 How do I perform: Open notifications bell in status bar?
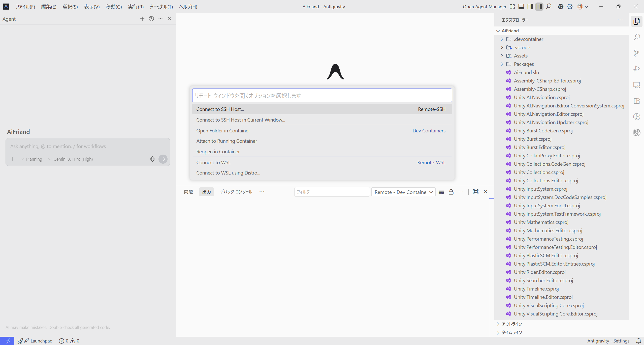[638, 341]
